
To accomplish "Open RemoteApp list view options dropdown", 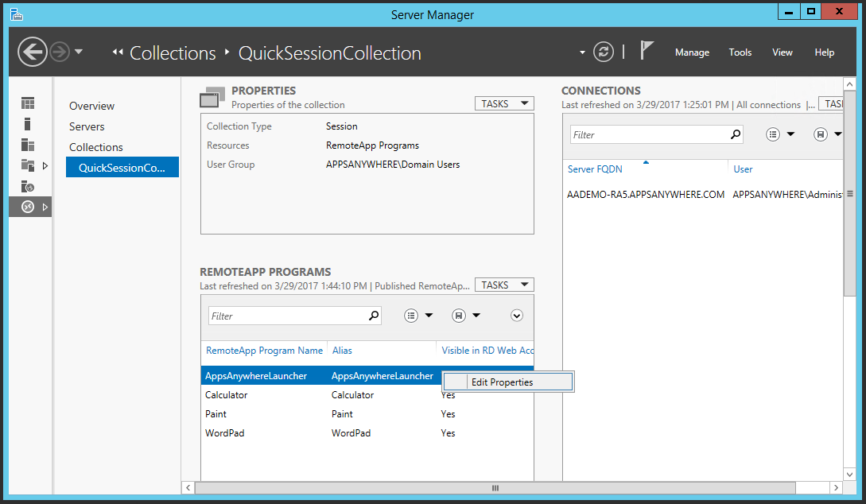I will [x=418, y=316].
